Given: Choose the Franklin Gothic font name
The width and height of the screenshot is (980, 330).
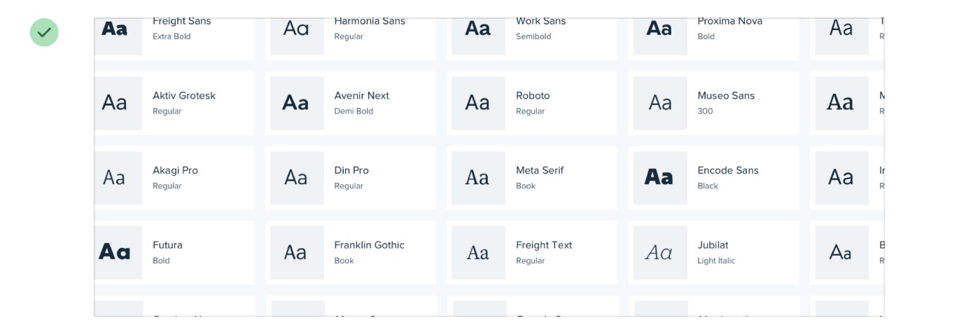Looking at the screenshot, I should point(370,245).
